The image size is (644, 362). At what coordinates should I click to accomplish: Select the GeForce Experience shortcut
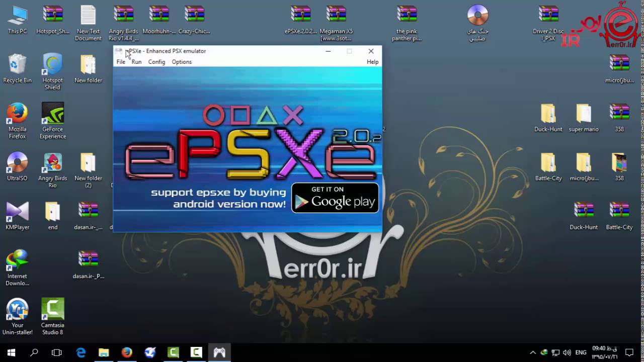pos(53,121)
